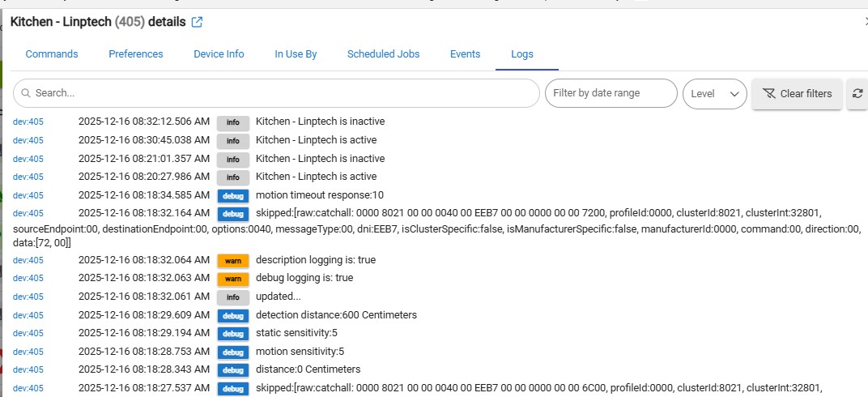Click dev:405 link on detection distance row
The image size is (868, 397).
(28, 315)
